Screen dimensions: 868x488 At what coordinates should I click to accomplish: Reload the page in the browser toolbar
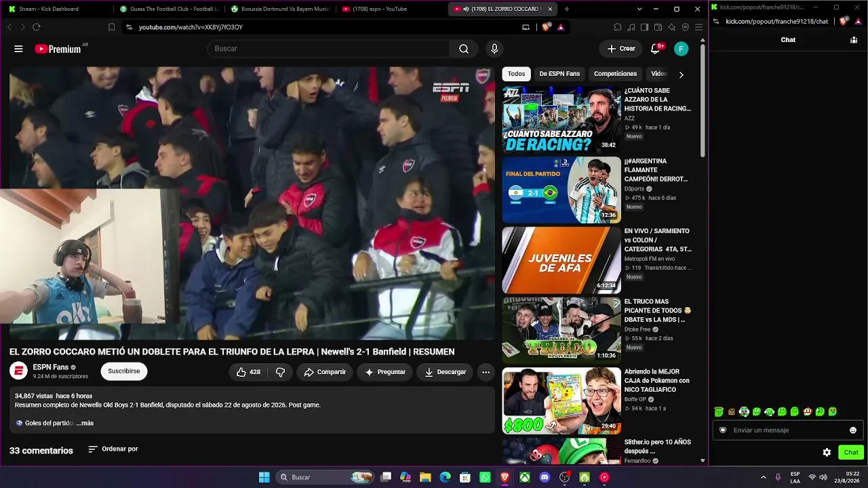[37, 27]
